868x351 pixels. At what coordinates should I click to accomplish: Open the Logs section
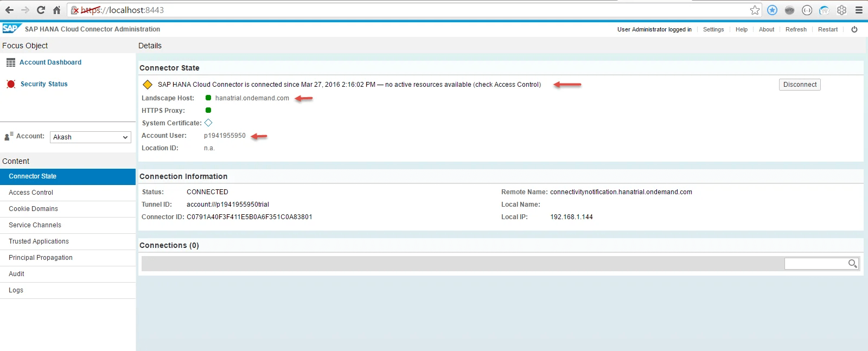(68, 290)
